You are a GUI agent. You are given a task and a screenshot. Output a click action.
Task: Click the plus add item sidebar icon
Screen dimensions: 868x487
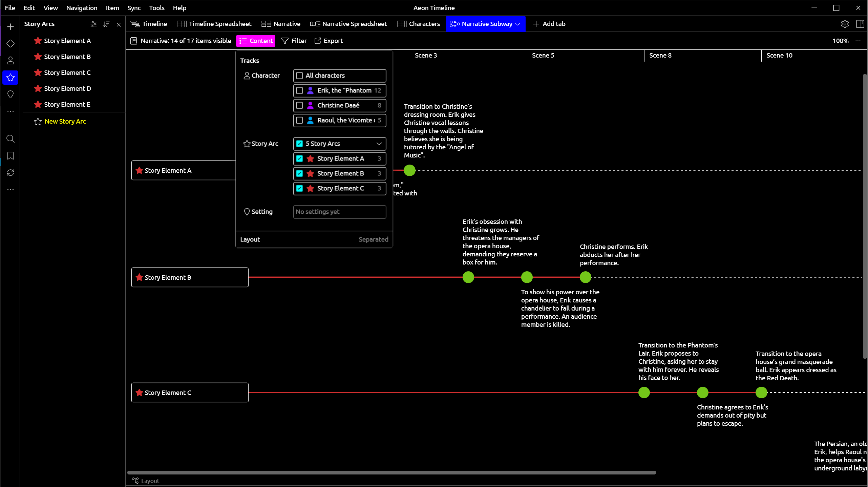(10, 27)
